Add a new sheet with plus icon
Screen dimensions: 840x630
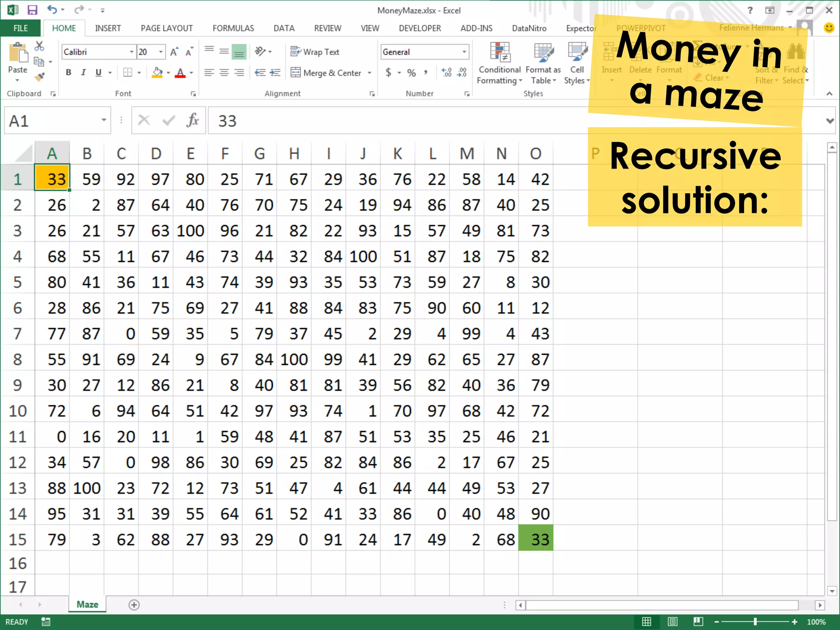pyautogui.click(x=134, y=605)
